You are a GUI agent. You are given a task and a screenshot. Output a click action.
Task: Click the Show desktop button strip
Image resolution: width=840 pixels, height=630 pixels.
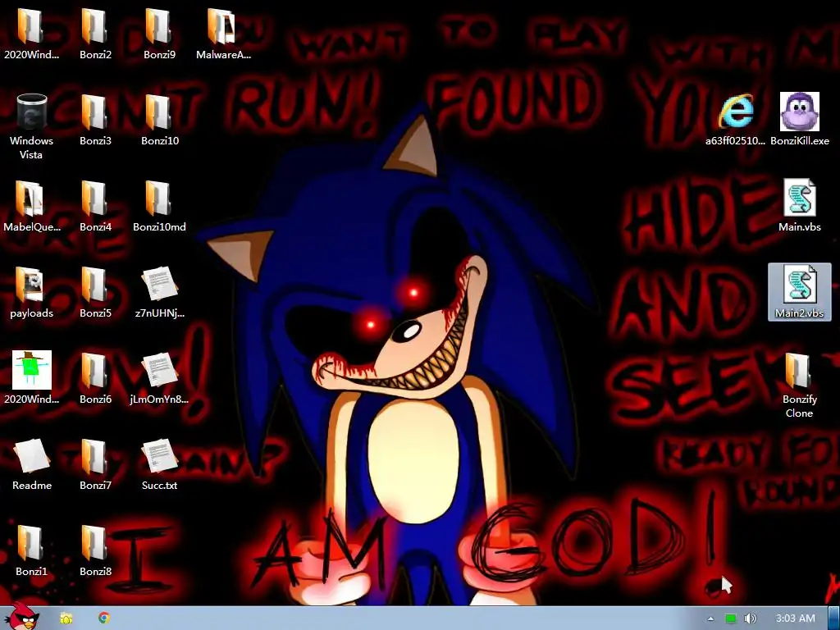click(833, 619)
